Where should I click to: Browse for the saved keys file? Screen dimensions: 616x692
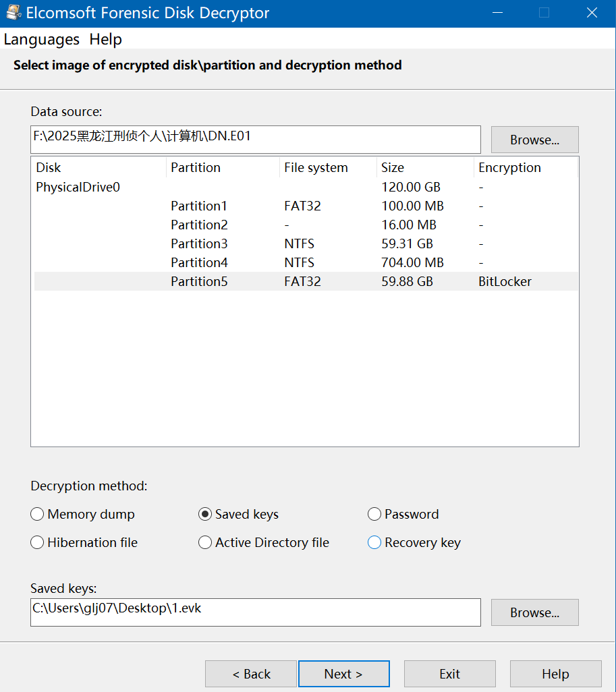534,613
